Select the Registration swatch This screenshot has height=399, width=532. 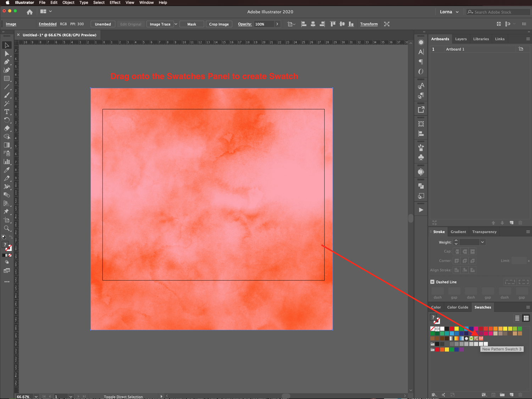(x=437, y=329)
